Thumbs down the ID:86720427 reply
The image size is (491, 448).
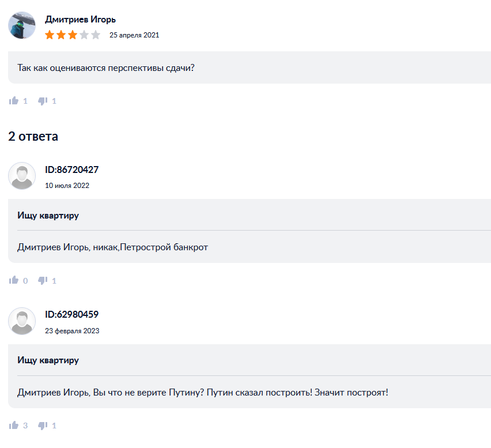tap(43, 281)
